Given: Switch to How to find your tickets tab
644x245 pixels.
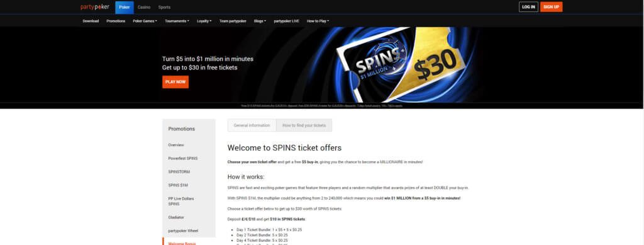Looking at the screenshot, I should pos(304,125).
